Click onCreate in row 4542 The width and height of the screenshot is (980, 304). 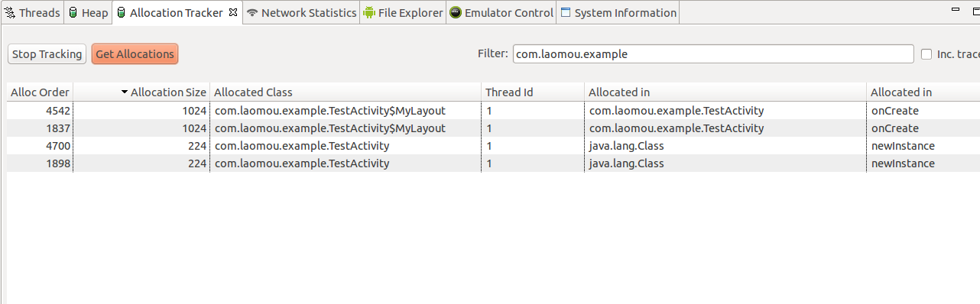click(x=895, y=111)
